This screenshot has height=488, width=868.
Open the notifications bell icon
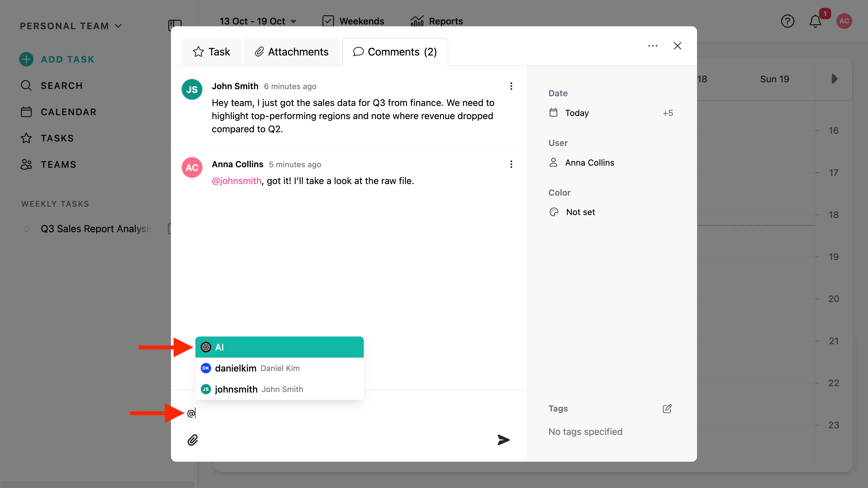(x=815, y=22)
